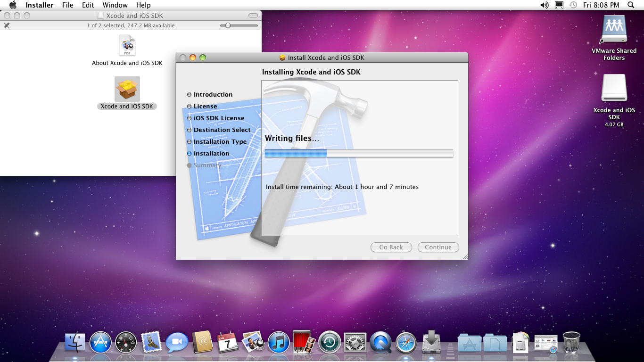Viewport: 644px width, 362px height.
Task: Open the document stack beside the Documents folder
Action: tap(520, 342)
